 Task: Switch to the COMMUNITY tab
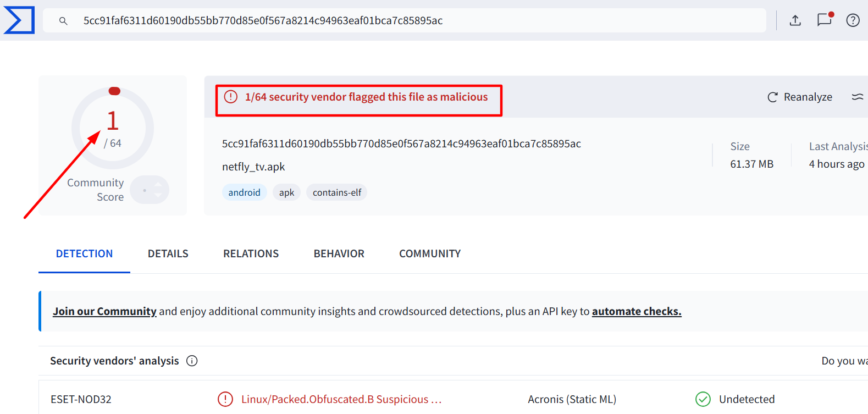[430, 253]
